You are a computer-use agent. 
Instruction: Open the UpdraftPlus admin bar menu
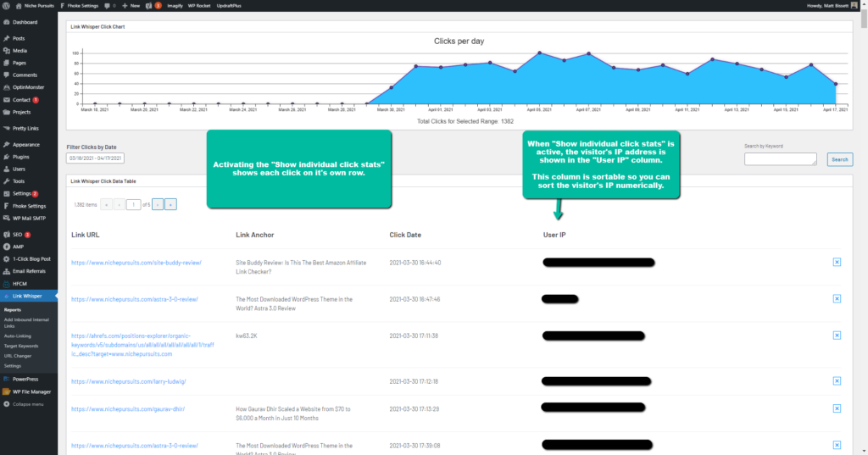click(x=229, y=6)
